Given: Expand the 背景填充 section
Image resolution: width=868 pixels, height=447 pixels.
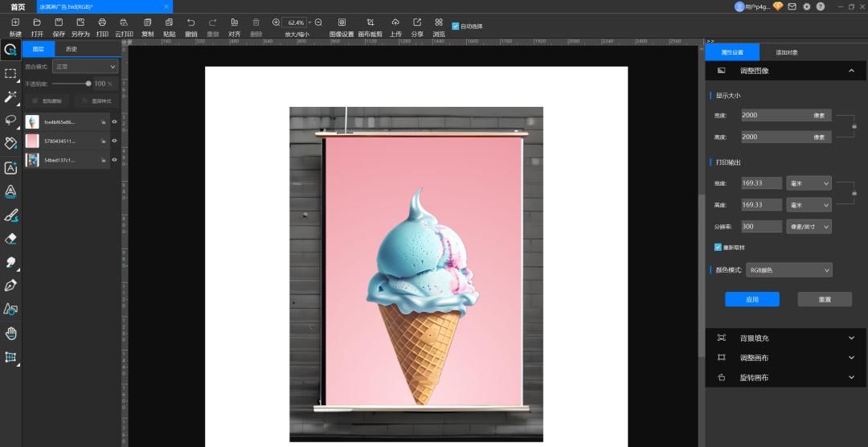Looking at the screenshot, I should pyautogui.click(x=851, y=338).
